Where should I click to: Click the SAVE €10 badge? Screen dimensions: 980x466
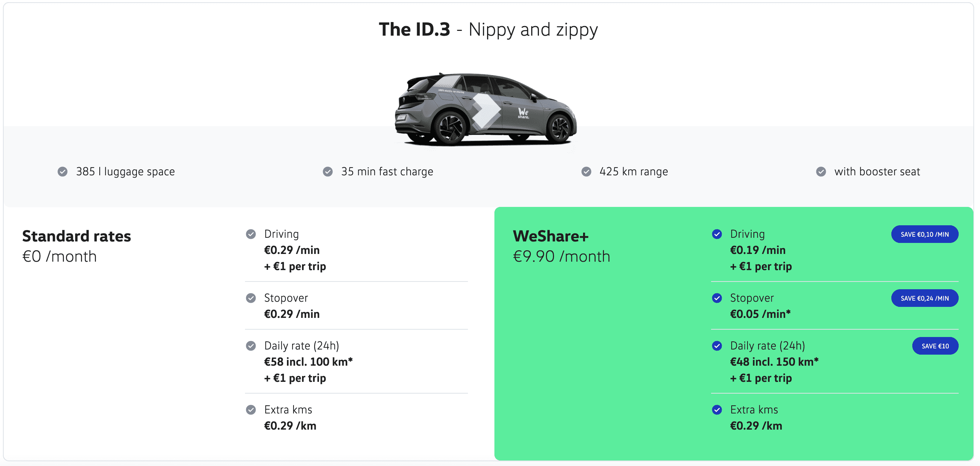935,346
